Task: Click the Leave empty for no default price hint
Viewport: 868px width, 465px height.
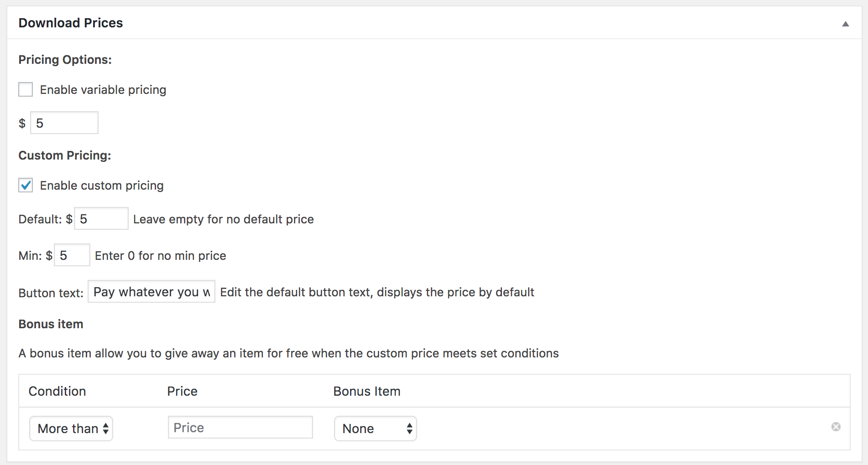Action: 223,219
